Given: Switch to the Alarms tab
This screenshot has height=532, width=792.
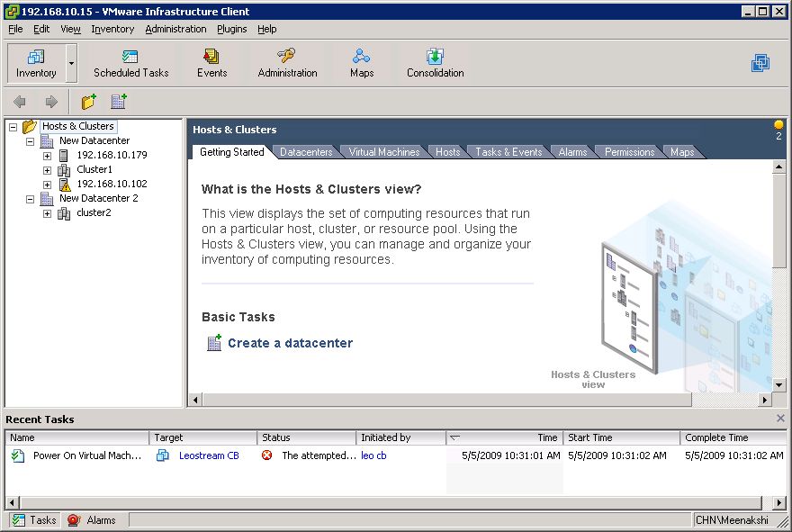Looking at the screenshot, I should tap(572, 152).
